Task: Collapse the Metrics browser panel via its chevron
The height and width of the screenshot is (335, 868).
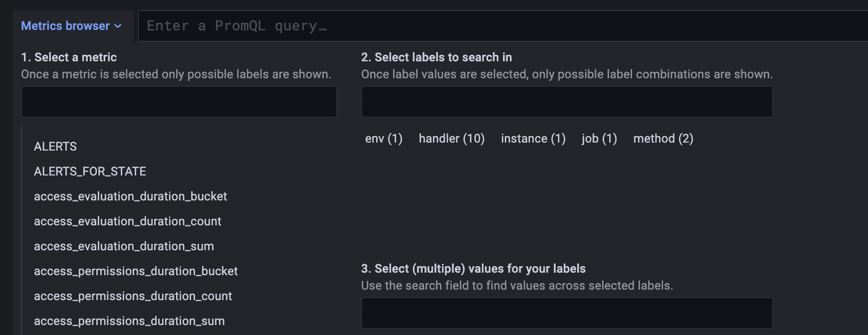Action: [x=118, y=26]
